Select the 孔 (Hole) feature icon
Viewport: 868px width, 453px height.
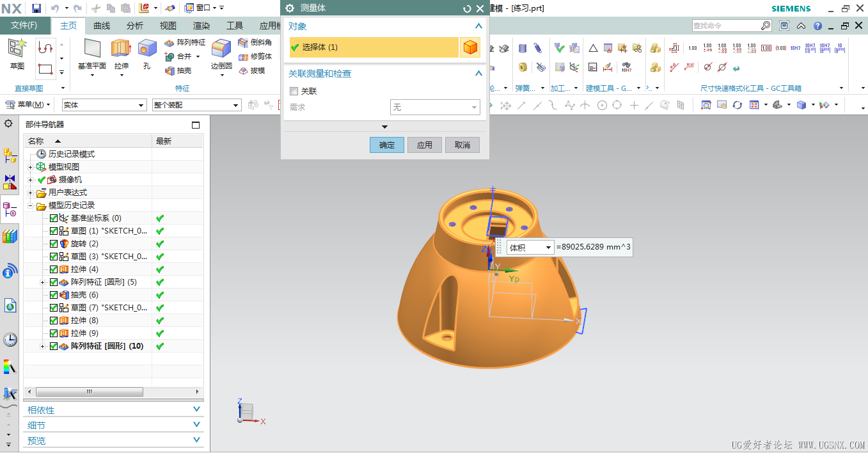click(x=147, y=49)
